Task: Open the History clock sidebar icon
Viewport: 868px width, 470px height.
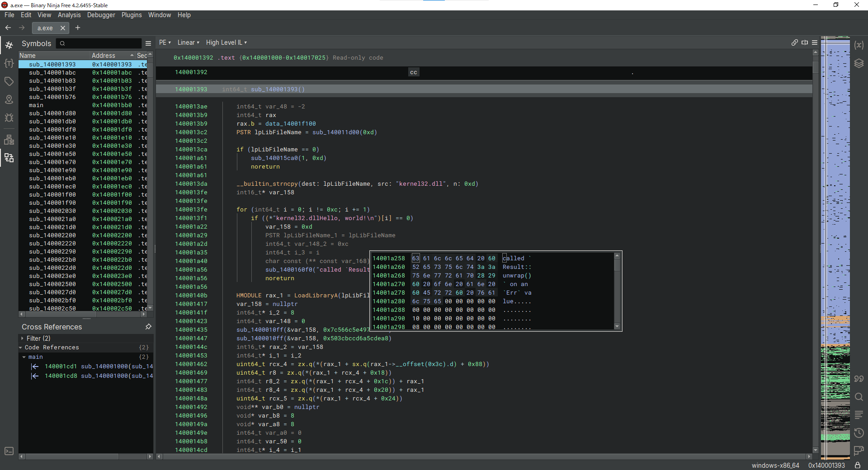Action: point(859,433)
